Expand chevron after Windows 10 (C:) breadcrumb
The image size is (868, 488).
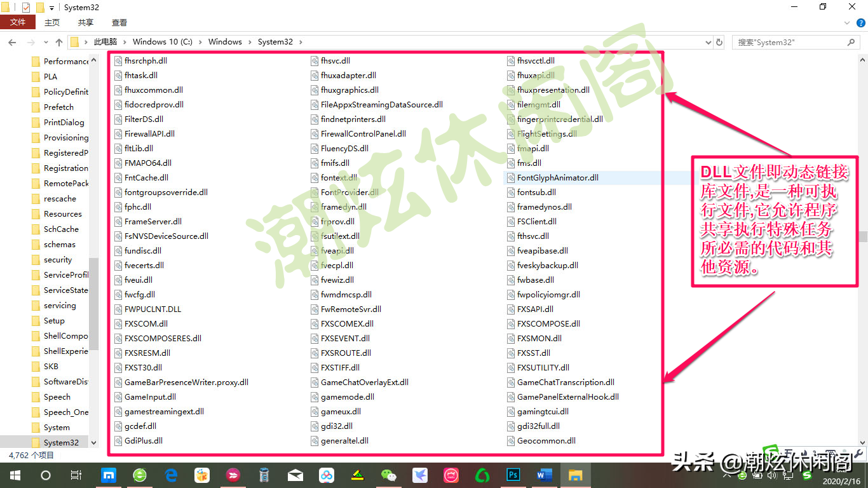point(200,42)
